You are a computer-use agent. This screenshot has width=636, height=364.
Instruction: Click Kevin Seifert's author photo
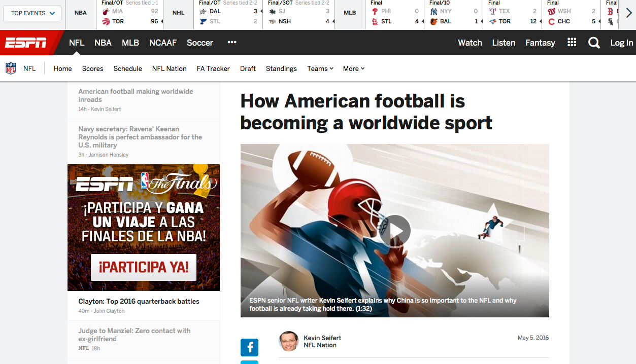[x=288, y=341]
